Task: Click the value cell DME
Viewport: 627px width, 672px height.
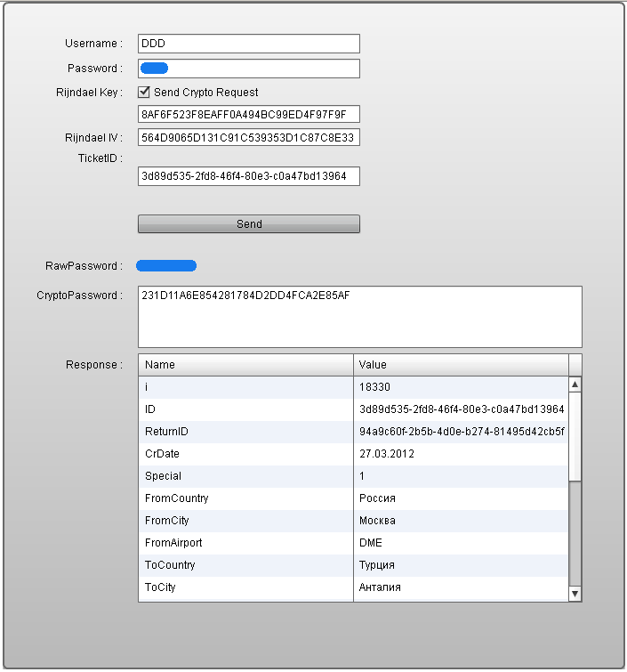Action: point(462,544)
